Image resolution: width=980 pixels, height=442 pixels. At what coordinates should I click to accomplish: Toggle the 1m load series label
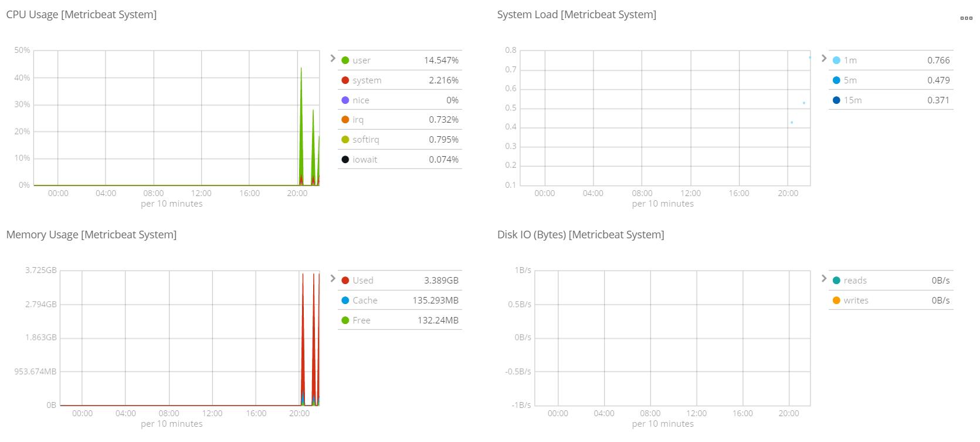850,60
